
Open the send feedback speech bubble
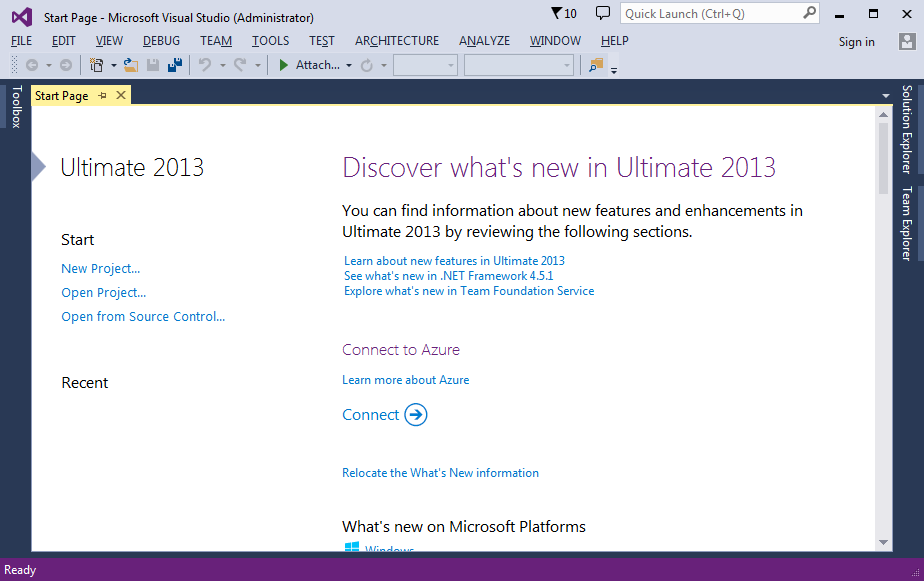603,13
